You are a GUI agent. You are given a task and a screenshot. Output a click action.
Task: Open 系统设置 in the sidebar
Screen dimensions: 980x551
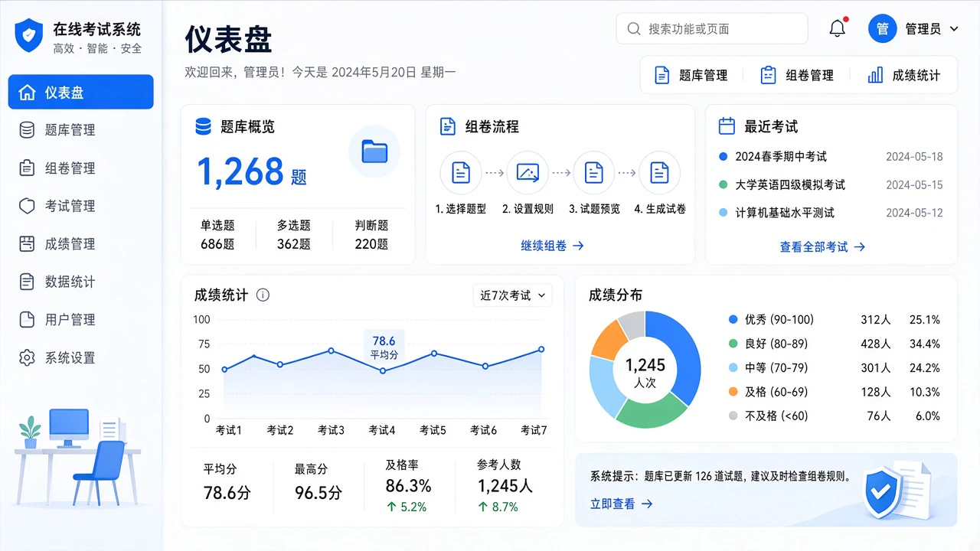pyautogui.click(x=81, y=357)
